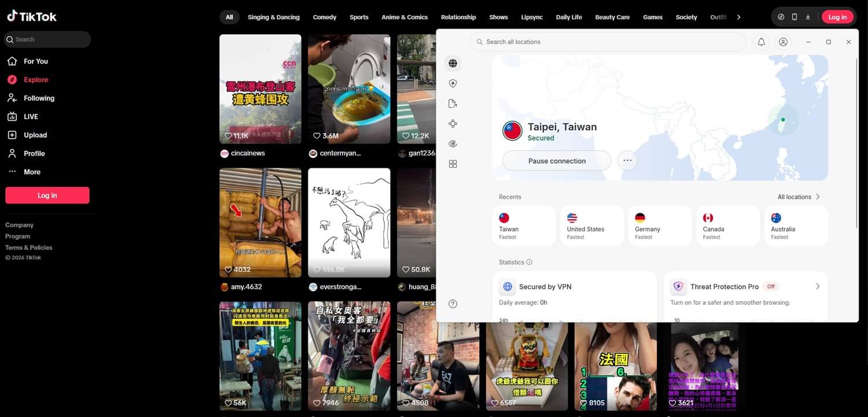Viewport: 868px width, 417px height.
Task: Click Log in button in TikTok sidebar
Action: [47, 195]
